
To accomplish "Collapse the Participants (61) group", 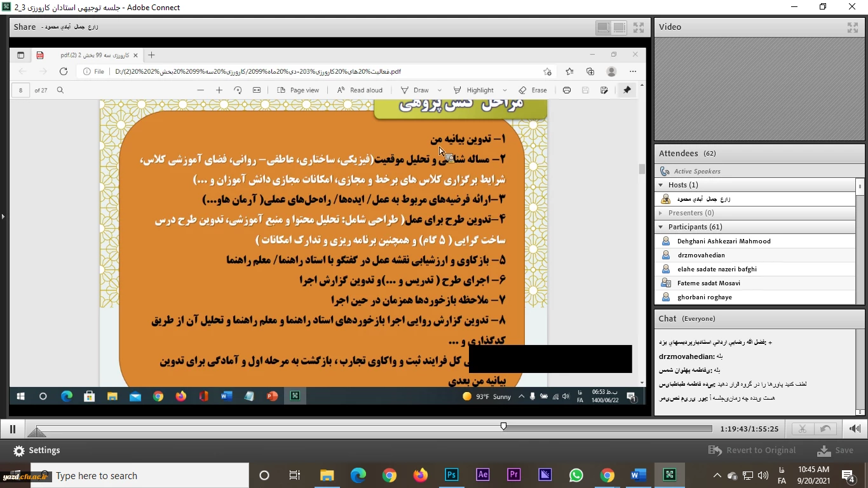I will coord(661,227).
